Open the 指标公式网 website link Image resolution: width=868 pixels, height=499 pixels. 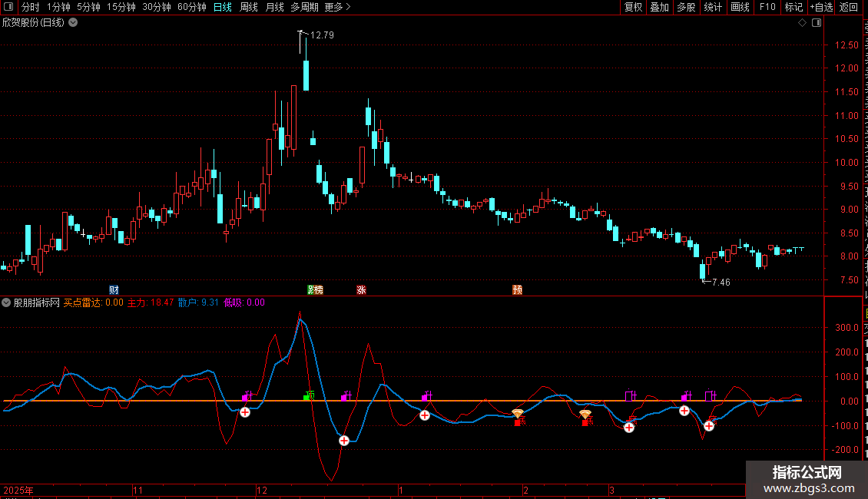pos(807,480)
